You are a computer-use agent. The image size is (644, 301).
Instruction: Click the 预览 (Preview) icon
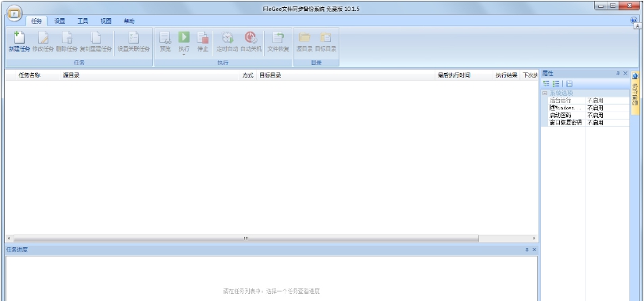pyautogui.click(x=165, y=38)
